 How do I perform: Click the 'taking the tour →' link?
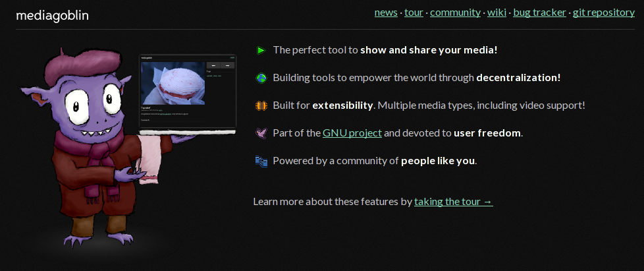[x=454, y=202]
